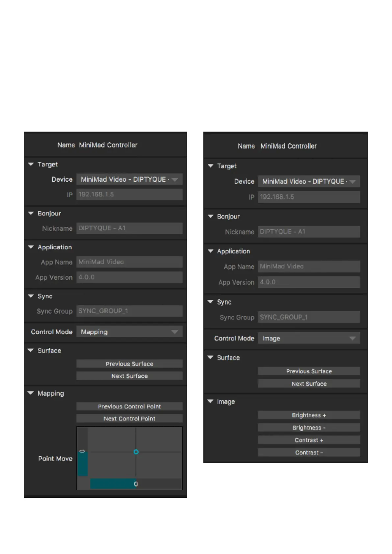
Task: Click the Nickname field in right panel
Action: coord(309,232)
